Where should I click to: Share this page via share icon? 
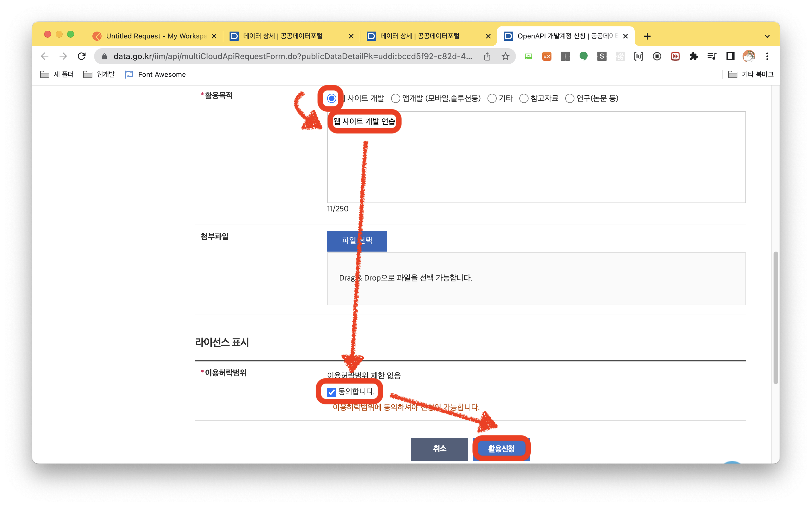[487, 56]
